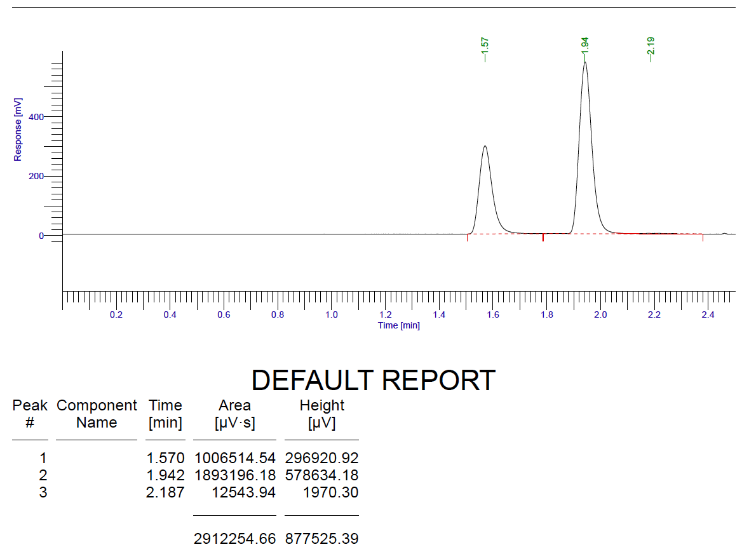The width and height of the screenshot is (756, 554).
Task: Click the Component Name column header
Action: point(97,414)
